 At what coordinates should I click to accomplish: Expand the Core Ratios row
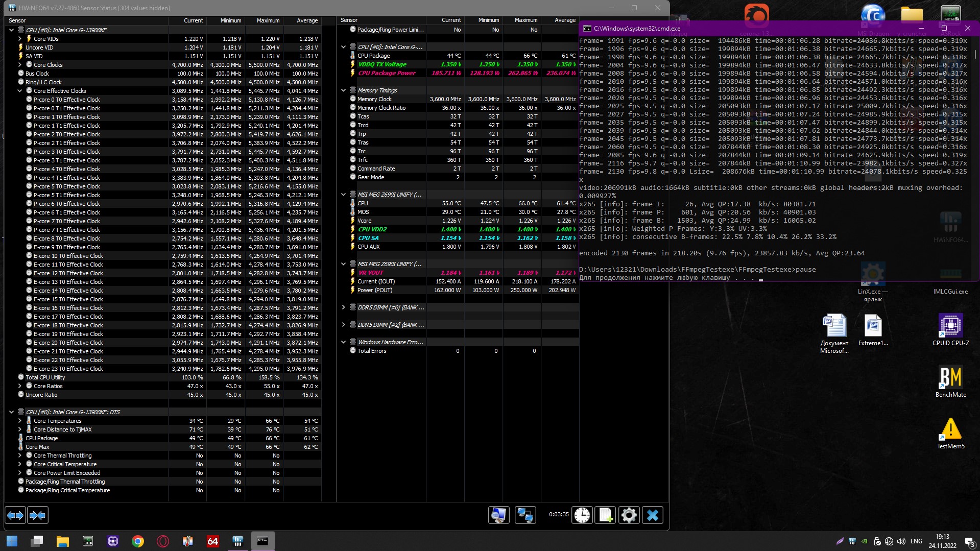[20, 386]
